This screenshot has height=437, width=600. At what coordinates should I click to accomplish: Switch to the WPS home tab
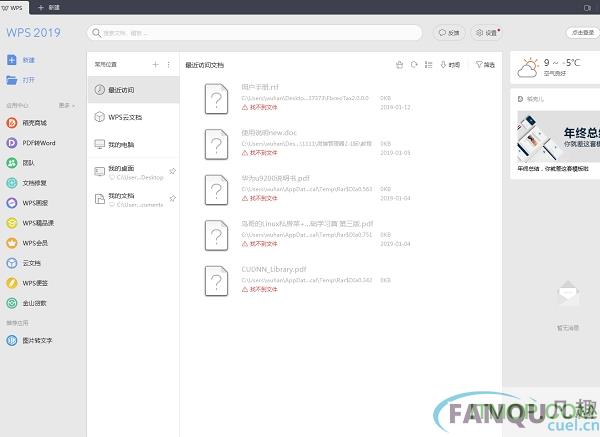[x=12, y=7]
